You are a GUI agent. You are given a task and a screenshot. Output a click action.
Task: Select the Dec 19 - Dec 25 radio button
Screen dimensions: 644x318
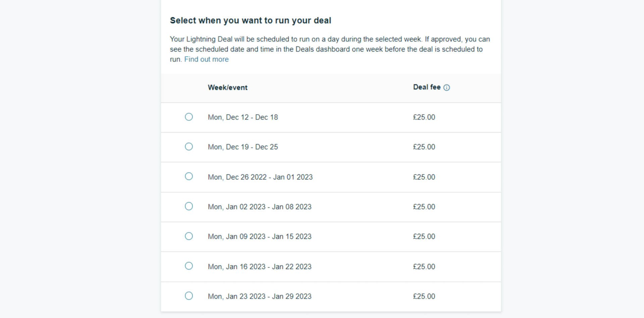click(189, 147)
